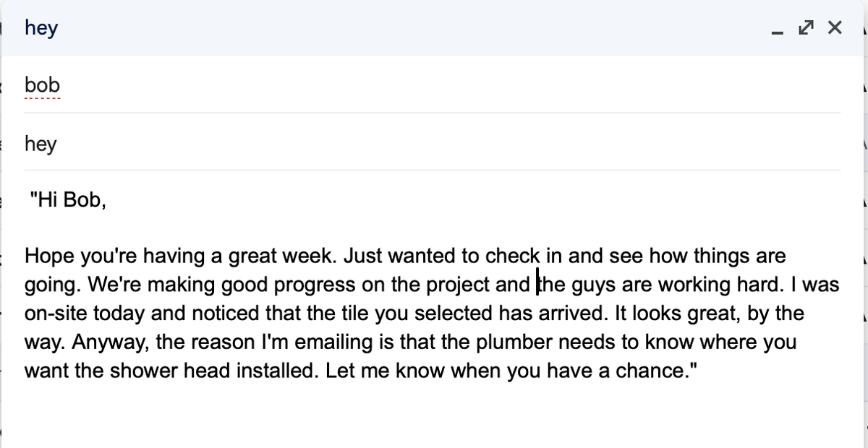This screenshot has height=448, width=868.
Task: Select the 'bob' recipient in To field
Action: (42, 85)
